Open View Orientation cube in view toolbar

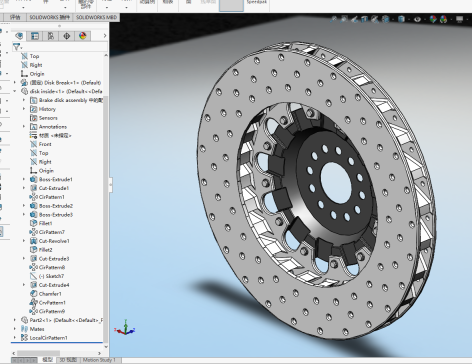[385, 19]
